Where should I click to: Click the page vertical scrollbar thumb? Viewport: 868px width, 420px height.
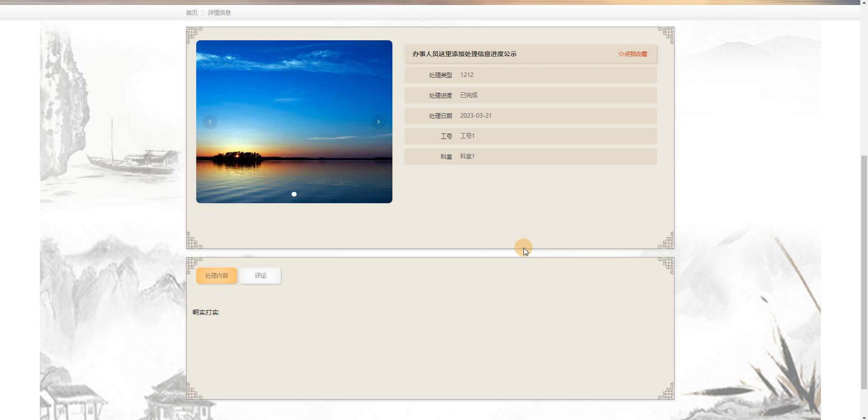(864, 272)
